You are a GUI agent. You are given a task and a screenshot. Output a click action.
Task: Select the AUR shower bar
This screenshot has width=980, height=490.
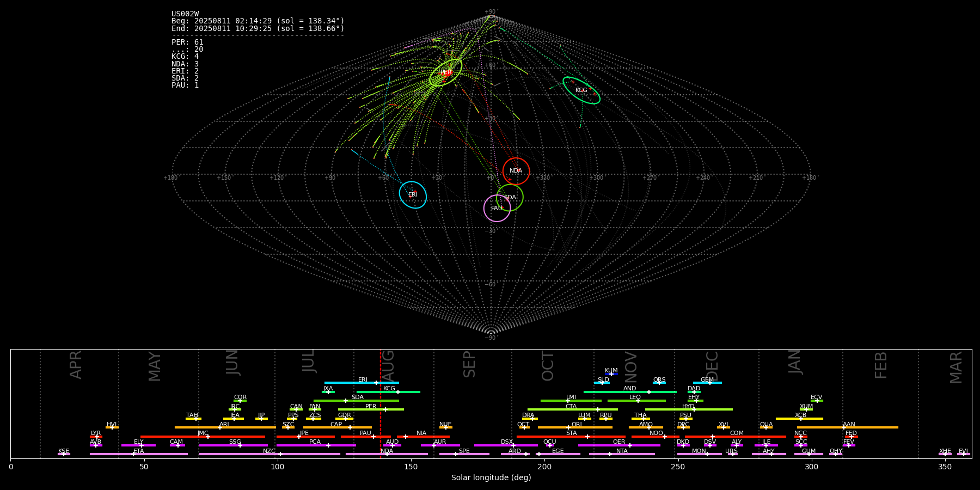click(x=440, y=445)
